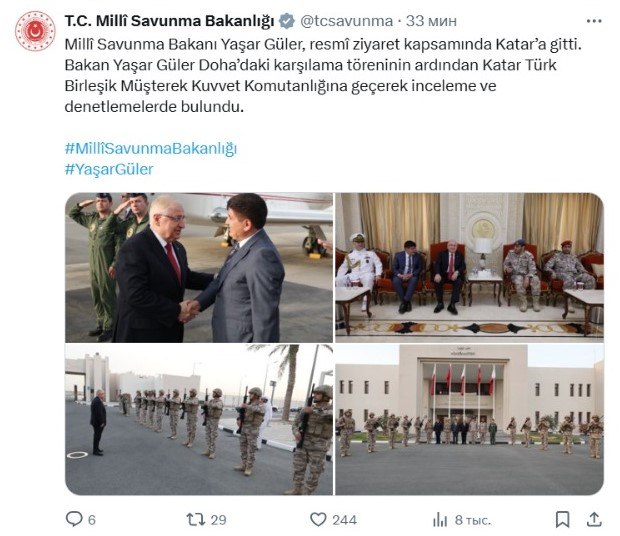620x536 pixels.
Task: Open the 33 мин timestamp link
Action: 431,21
